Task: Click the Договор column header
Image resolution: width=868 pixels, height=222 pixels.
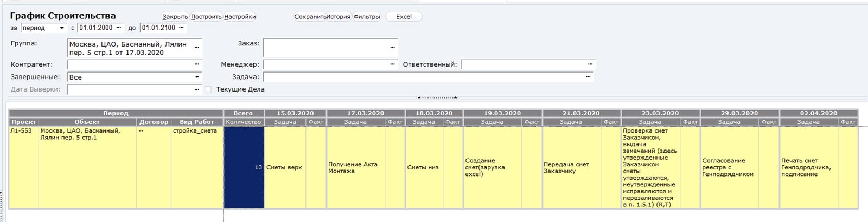Action: pyautogui.click(x=154, y=122)
